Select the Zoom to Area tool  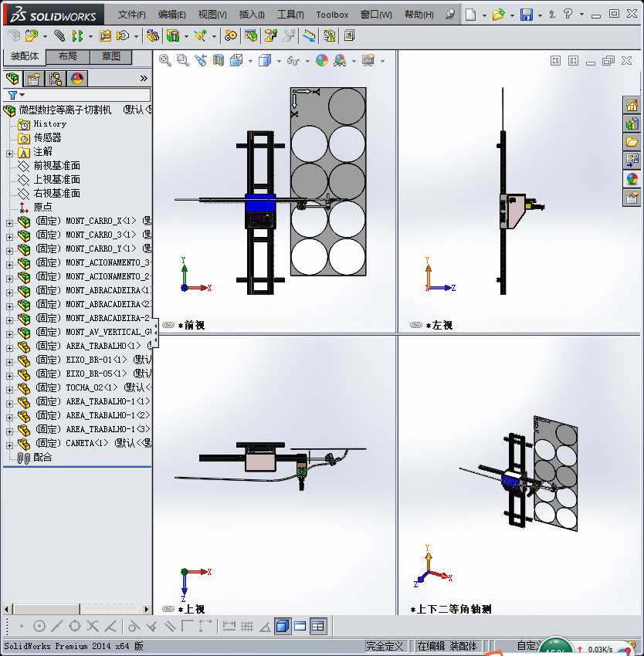click(x=183, y=59)
